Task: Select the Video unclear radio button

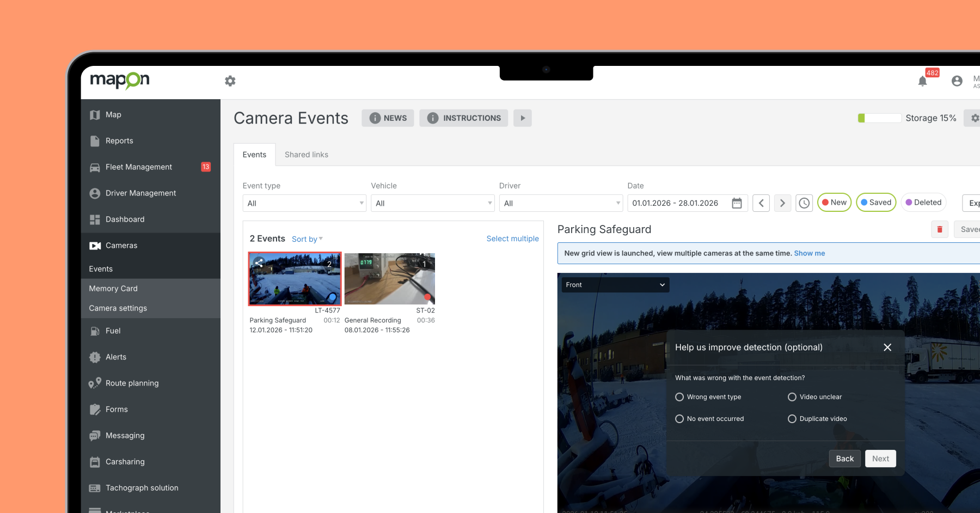Action: pyautogui.click(x=792, y=397)
